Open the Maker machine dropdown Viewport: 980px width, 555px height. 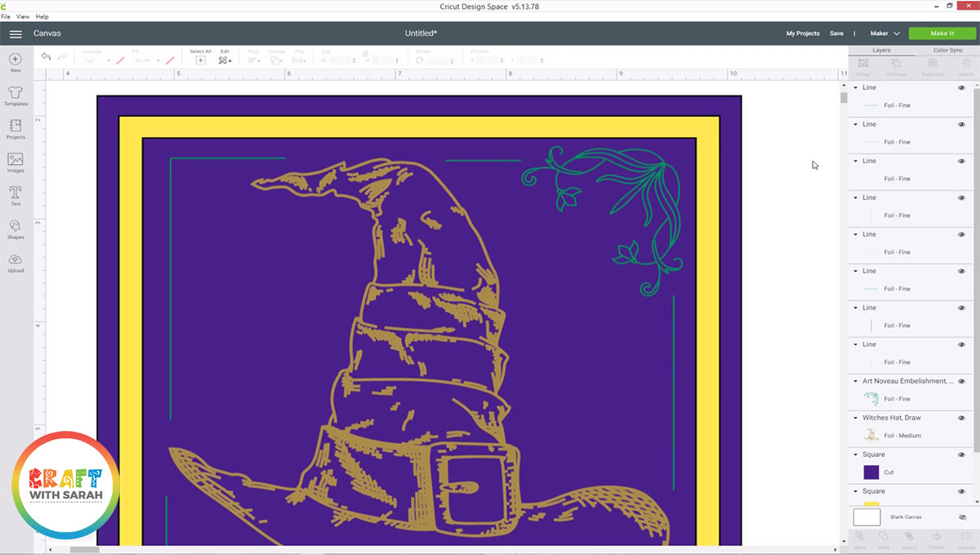[x=884, y=33]
